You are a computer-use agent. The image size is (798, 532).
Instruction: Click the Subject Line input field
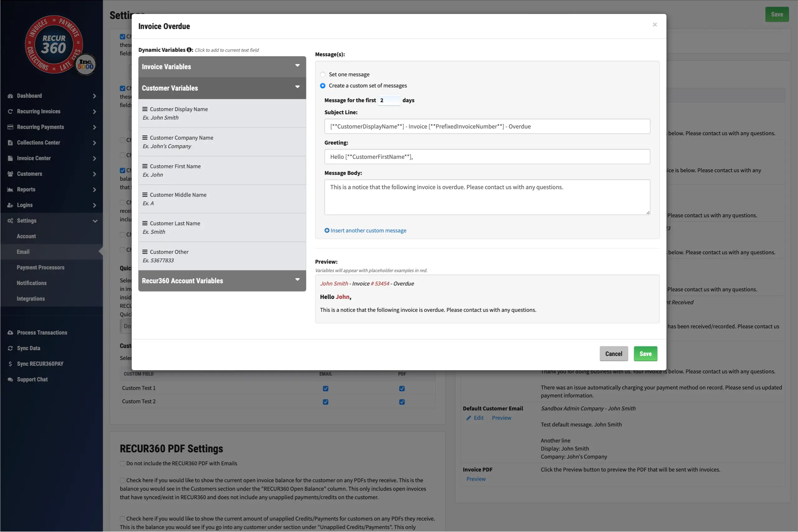487,126
